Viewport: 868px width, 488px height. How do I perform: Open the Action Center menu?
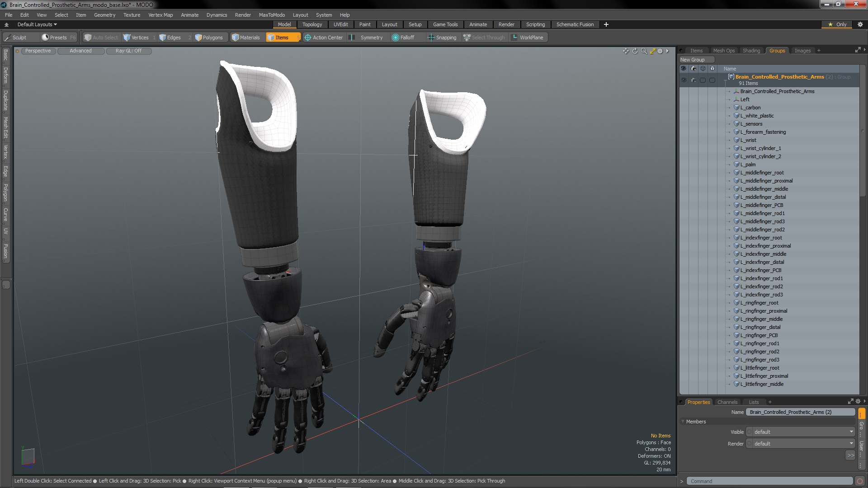click(324, 38)
